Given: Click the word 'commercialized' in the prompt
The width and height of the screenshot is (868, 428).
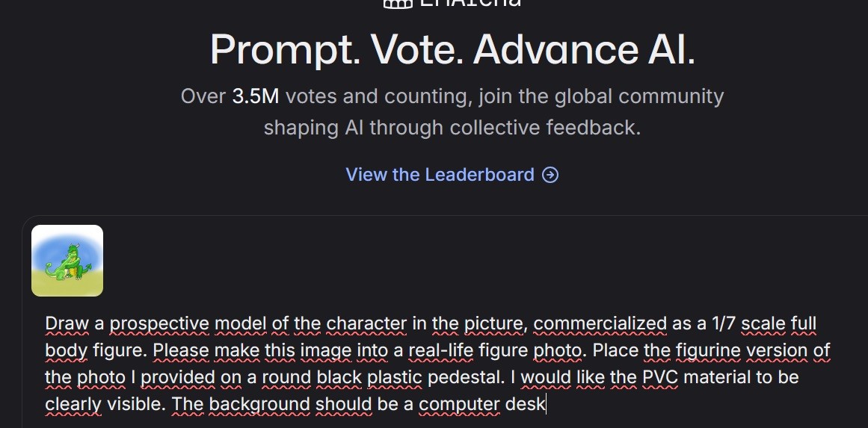Looking at the screenshot, I should point(600,323).
